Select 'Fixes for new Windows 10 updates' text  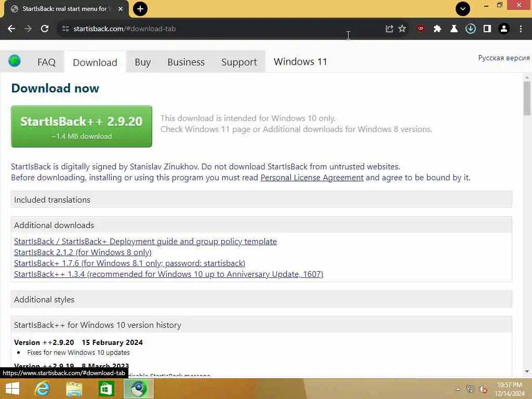[78, 353]
